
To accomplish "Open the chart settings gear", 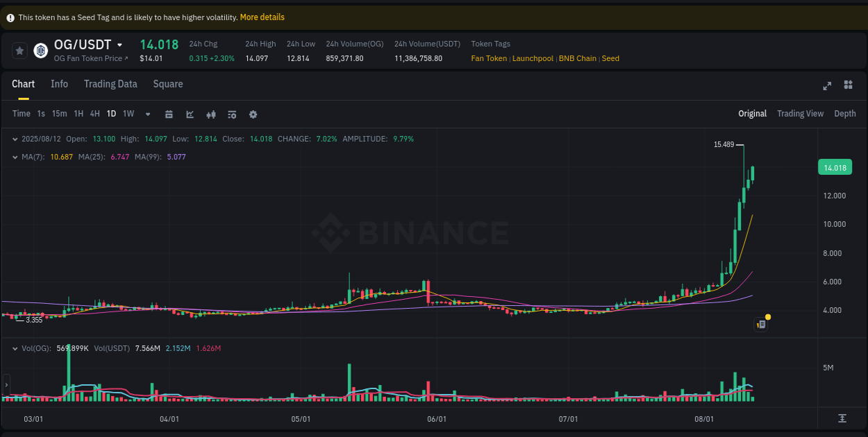I will coord(253,114).
